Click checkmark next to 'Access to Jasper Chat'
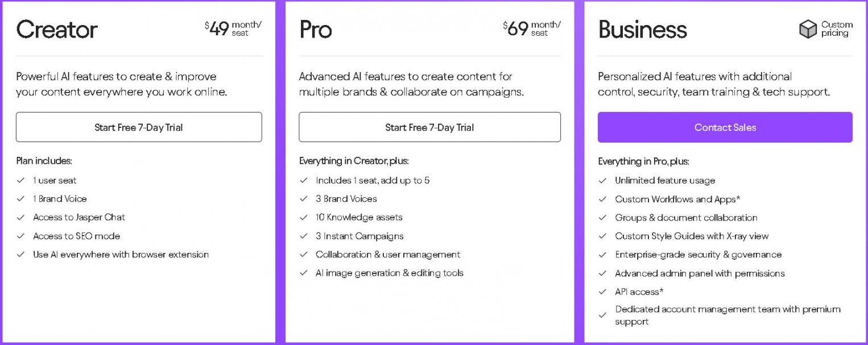868x345 pixels. tap(21, 217)
